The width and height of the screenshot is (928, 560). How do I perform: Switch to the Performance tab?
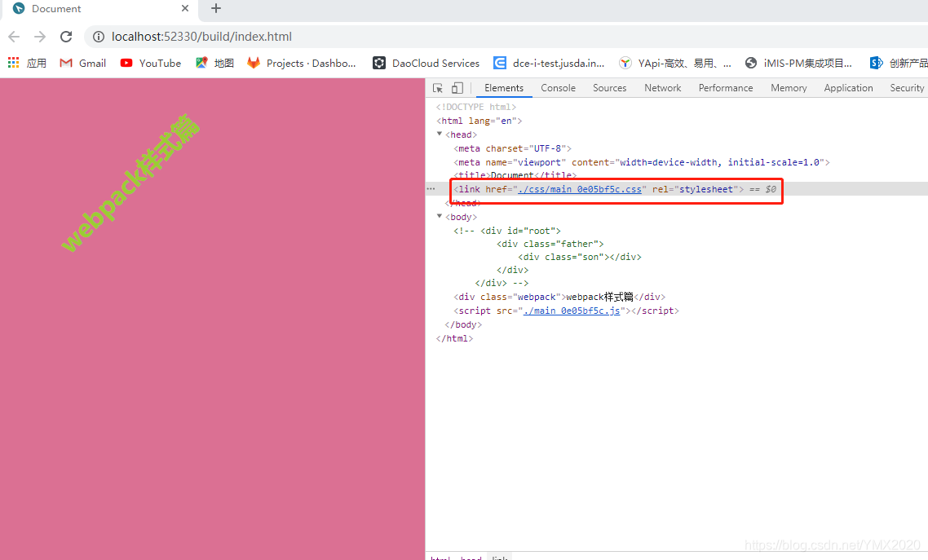(726, 88)
